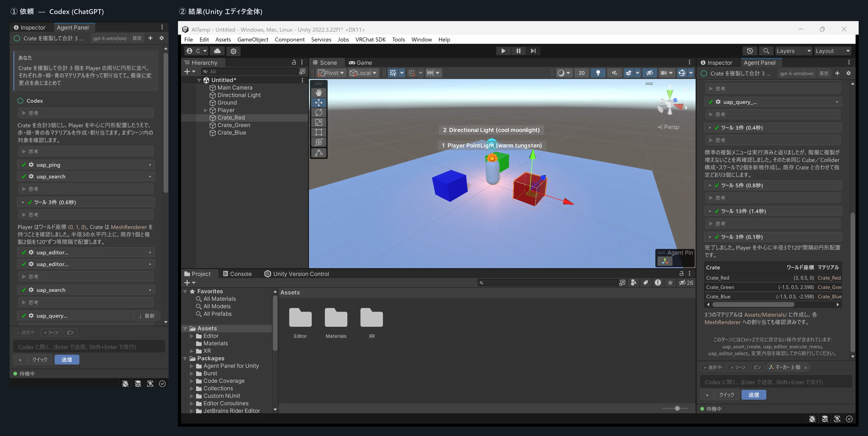Viewport: 868px width, 436px height.
Task: Select the Rotate tool in Scene toolbar
Action: pos(319,112)
